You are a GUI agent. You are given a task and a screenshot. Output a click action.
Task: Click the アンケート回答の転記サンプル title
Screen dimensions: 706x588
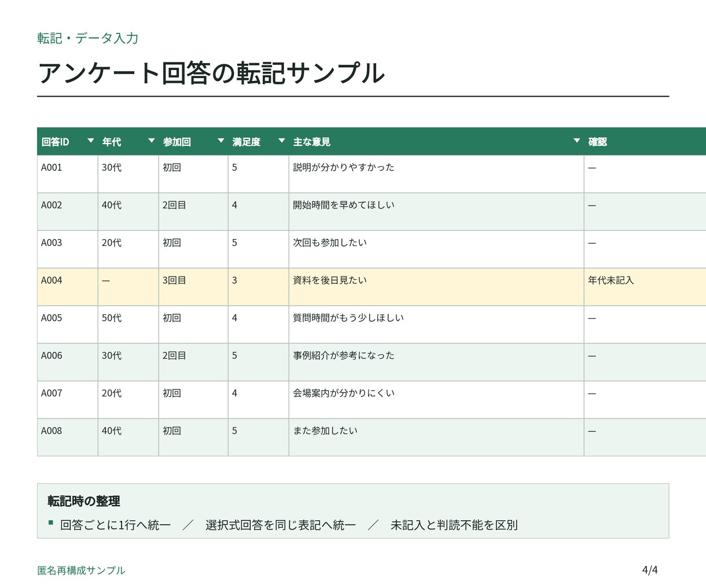pos(211,73)
